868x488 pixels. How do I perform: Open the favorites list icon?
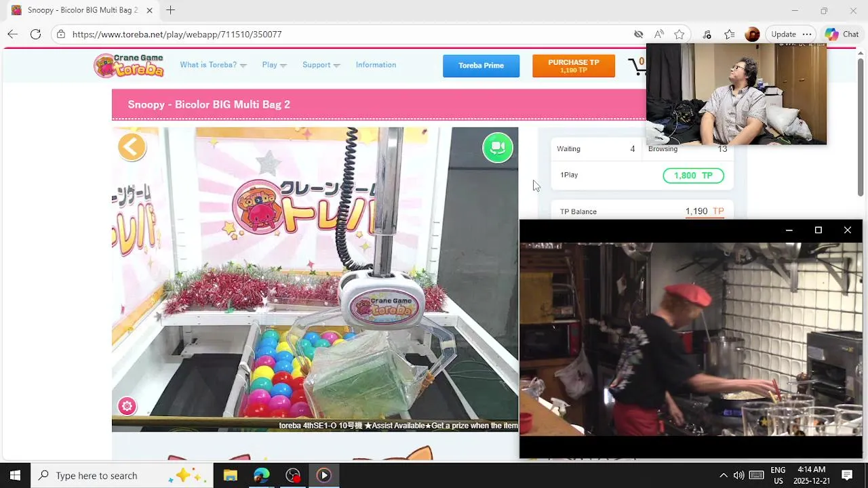pyautogui.click(x=729, y=34)
